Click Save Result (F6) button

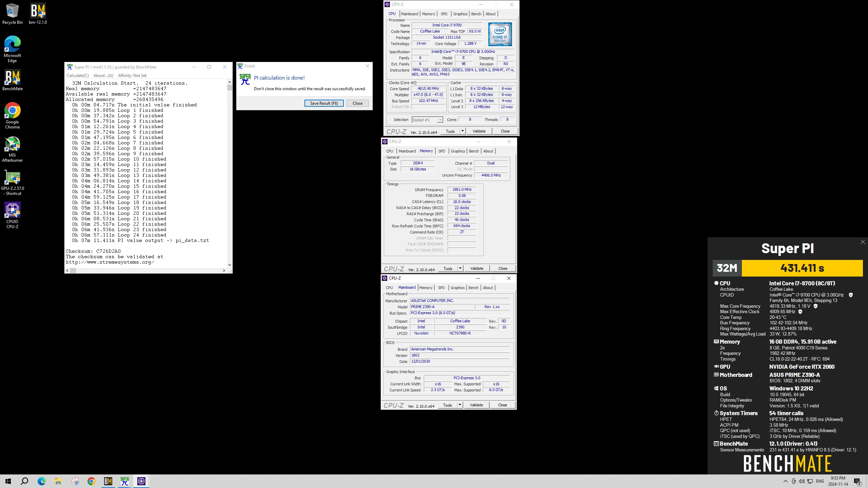coord(324,103)
